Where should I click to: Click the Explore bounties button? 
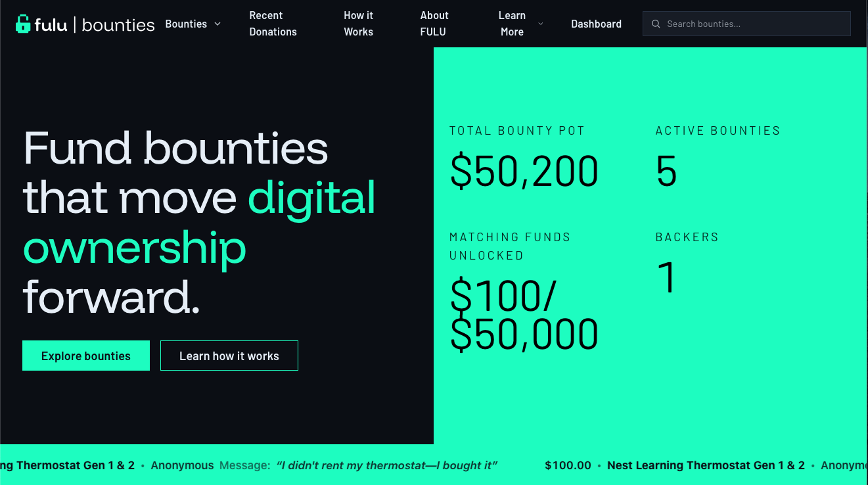[x=86, y=356]
